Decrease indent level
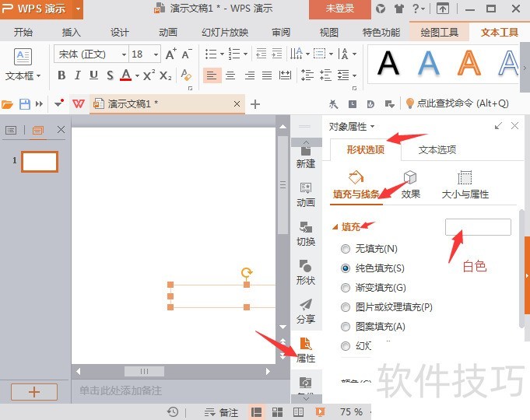Image resolution: width=530 pixels, height=420 pixels. [x=261, y=54]
